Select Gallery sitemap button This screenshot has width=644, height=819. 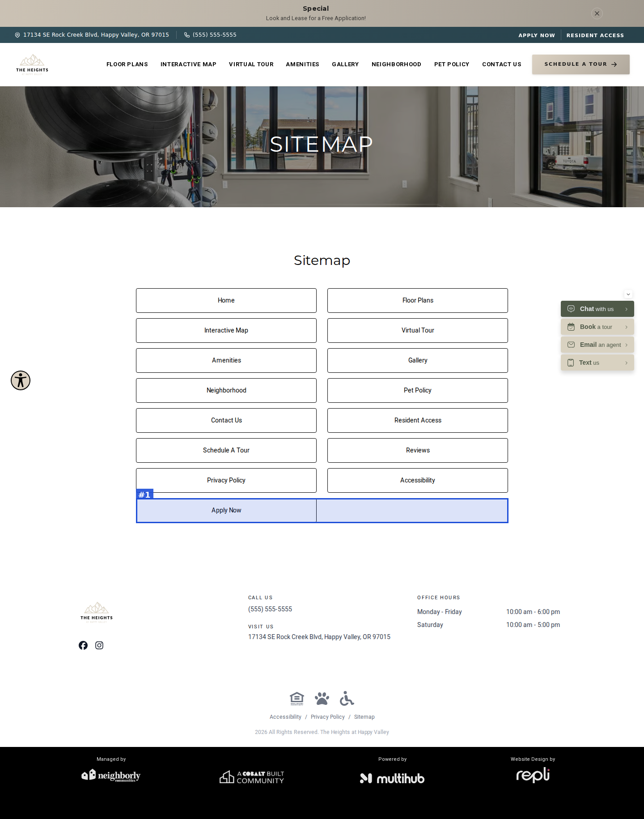[x=418, y=360]
